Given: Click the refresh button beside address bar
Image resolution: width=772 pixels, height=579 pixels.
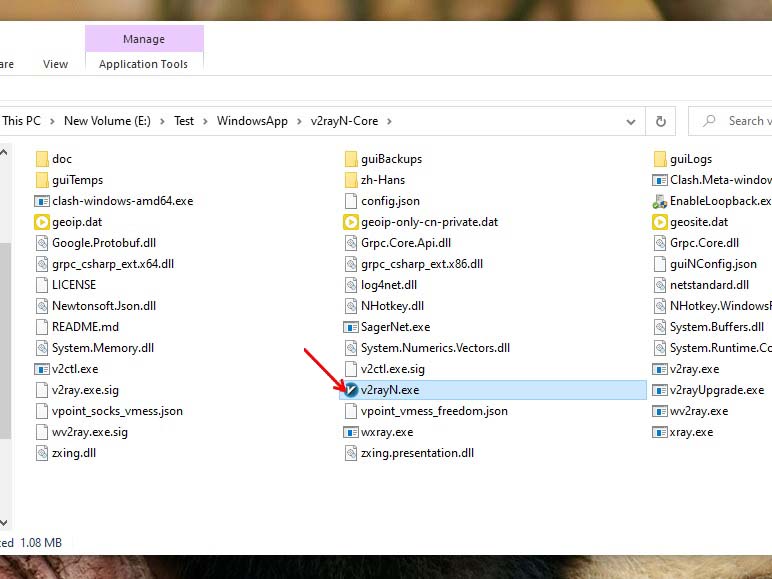Looking at the screenshot, I should tap(660, 121).
